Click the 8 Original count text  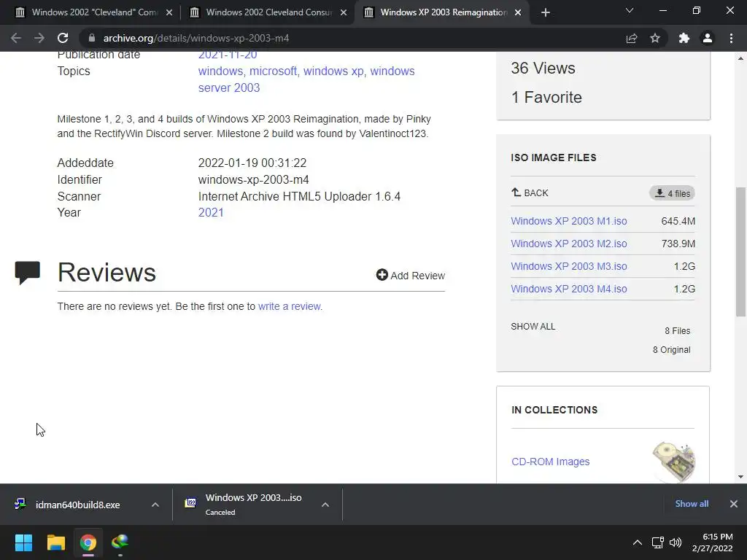click(x=672, y=350)
